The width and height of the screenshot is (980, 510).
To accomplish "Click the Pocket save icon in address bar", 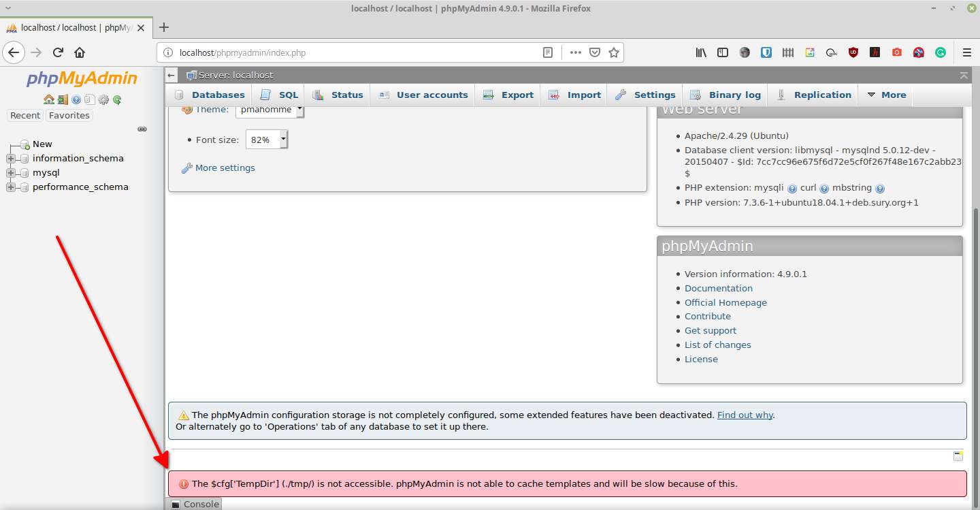I will coord(594,52).
